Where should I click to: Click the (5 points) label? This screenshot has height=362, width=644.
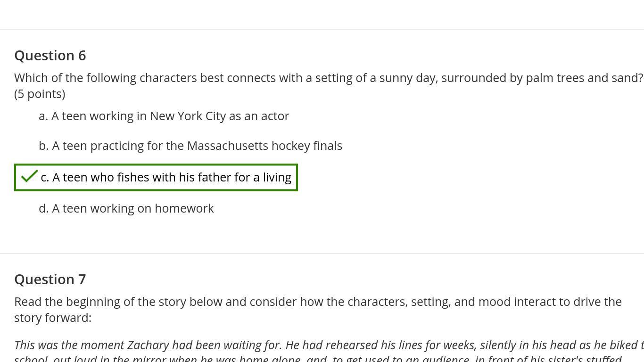40,94
